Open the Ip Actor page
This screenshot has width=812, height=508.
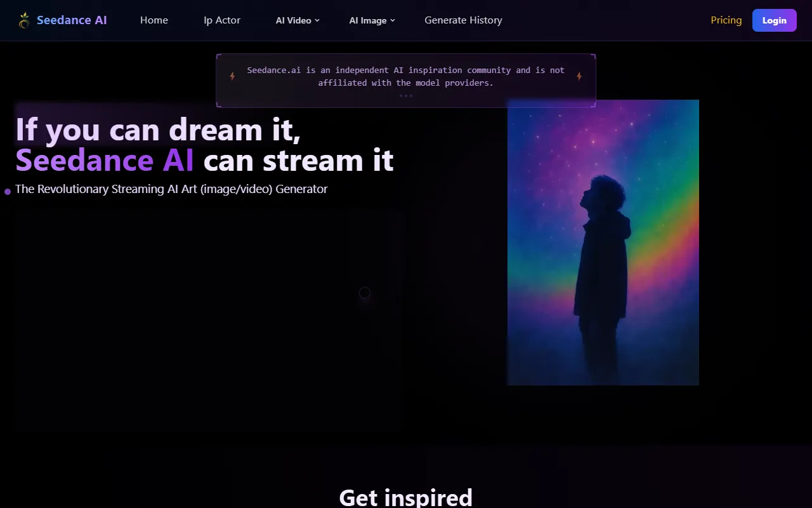222,20
